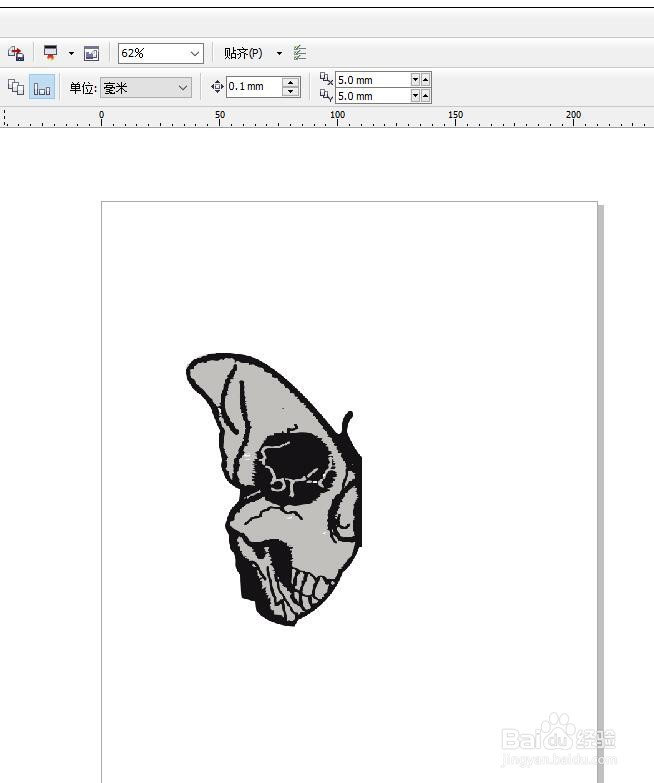The height and width of the screenshot is (783, 654).
Task: Click the duplicate distance X field
Action: point(372,80)
